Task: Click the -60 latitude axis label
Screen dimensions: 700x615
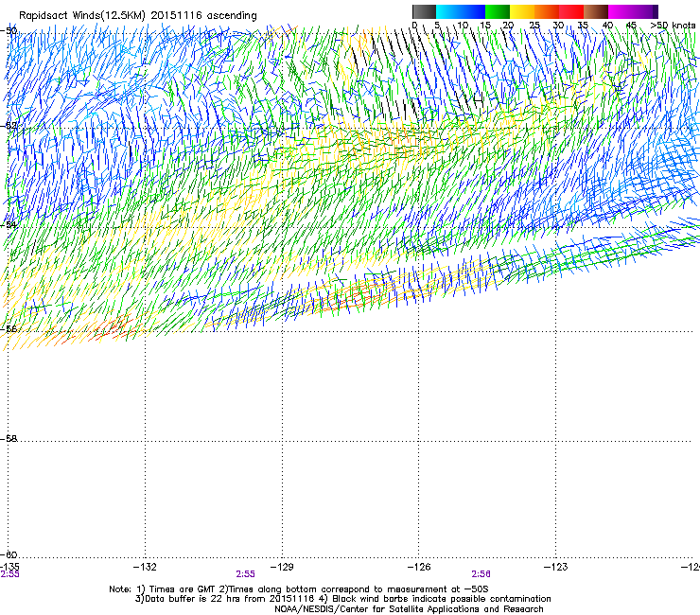Action: [x=9, y=554]
